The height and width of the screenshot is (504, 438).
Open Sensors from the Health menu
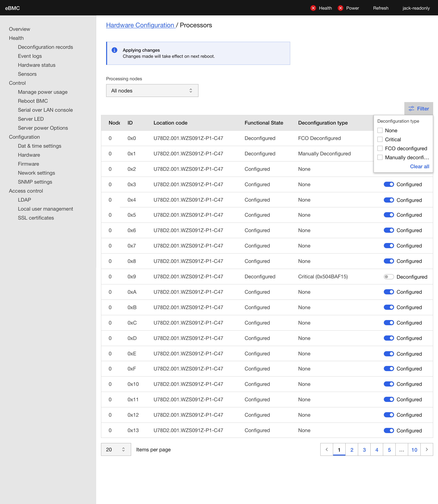(27, 74)
